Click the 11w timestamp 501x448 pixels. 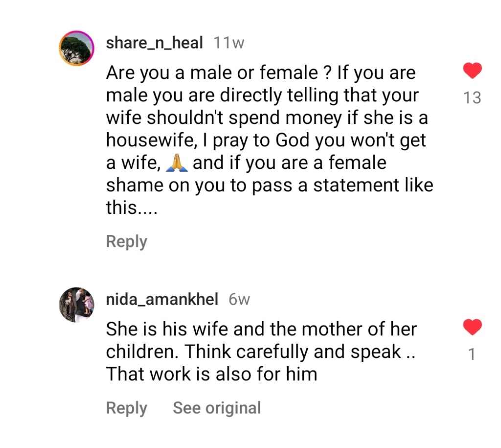229,43
